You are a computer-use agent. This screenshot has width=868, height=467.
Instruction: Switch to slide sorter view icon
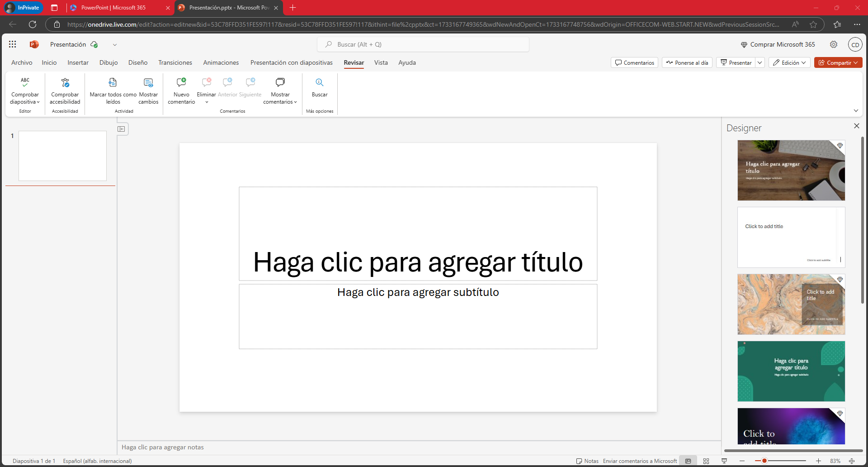click(706, 461)
